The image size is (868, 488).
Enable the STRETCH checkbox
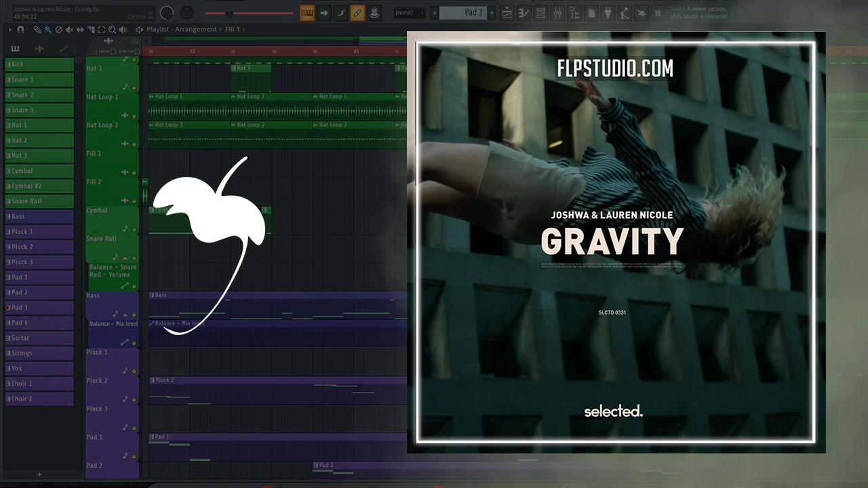(137, 52)
